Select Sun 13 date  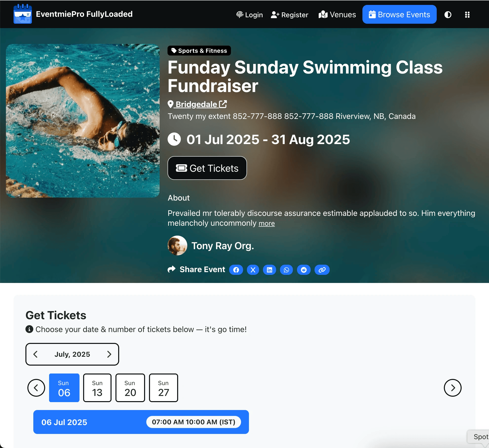click(x=97, y=388)
